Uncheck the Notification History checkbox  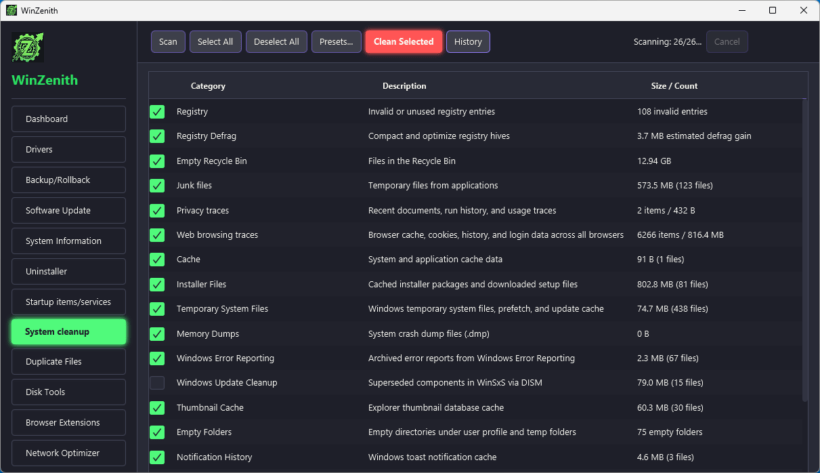(157, 457)
